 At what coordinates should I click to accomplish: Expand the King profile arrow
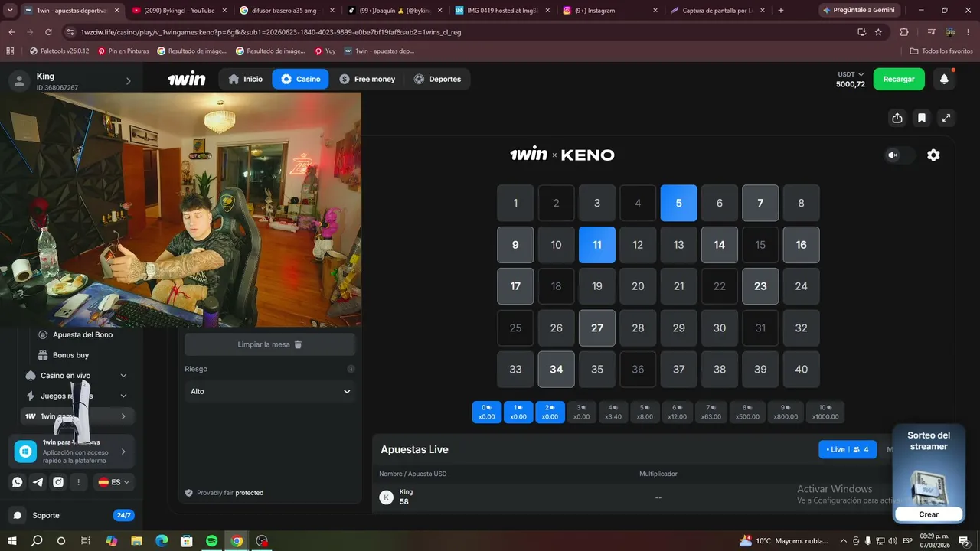(128, 81)
